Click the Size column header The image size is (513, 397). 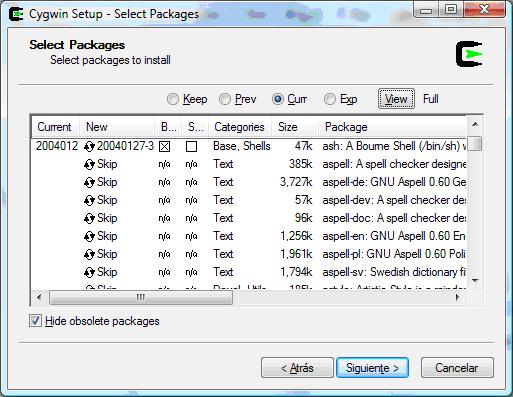coord(295,127)
